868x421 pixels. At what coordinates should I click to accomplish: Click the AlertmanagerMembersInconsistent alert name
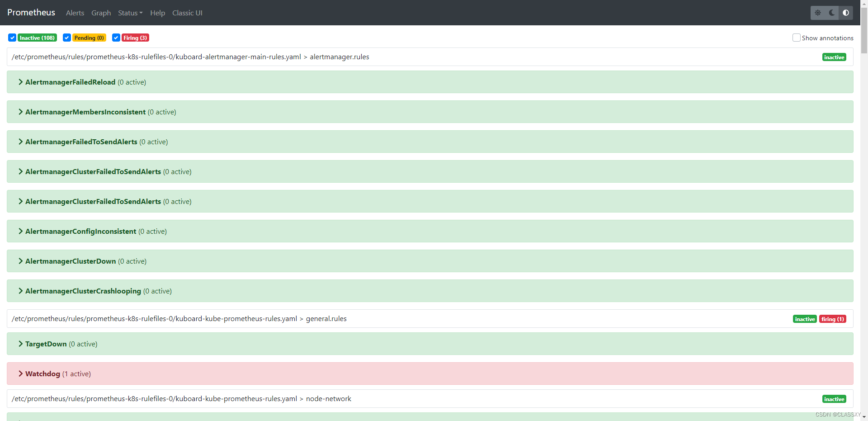(85, 112)
